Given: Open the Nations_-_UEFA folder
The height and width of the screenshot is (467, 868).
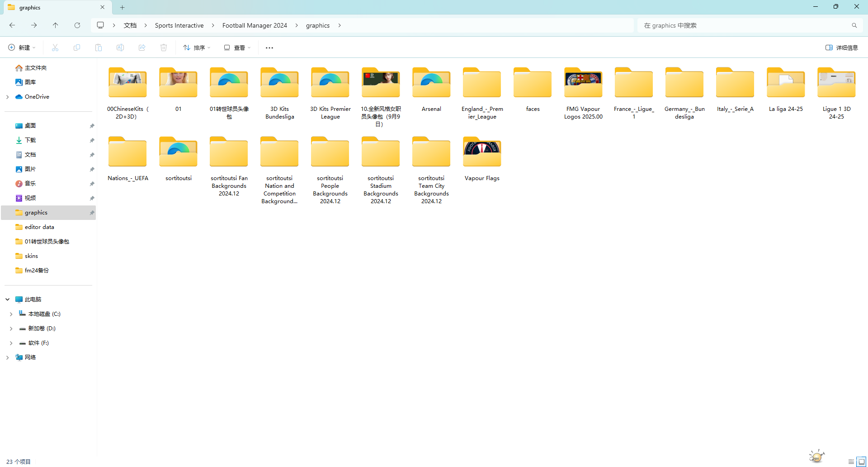Looking at the screenshot, I should 128,159.
